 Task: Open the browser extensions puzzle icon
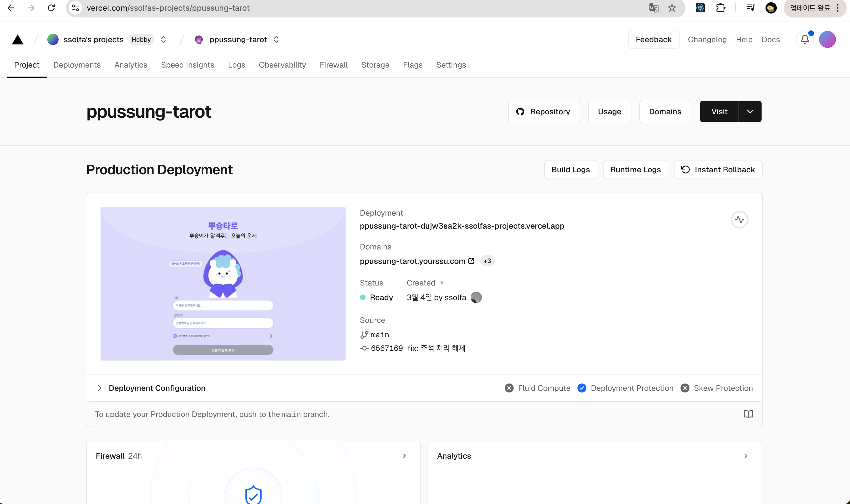(x=720, y=8)
